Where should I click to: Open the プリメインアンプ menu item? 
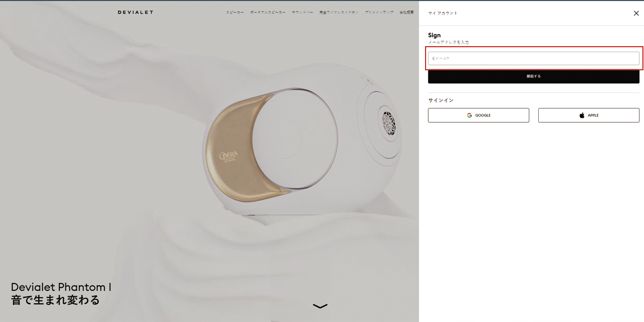click(x=378, y=12)
